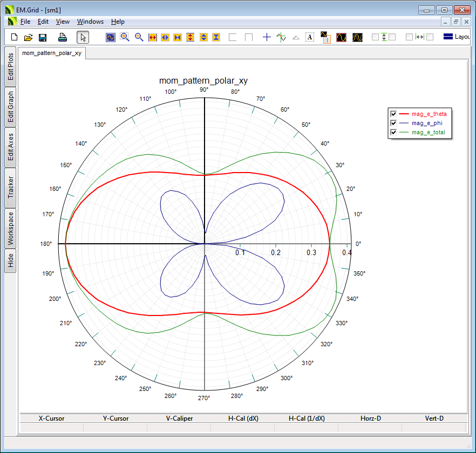Click the New document icon

point(15,37)
